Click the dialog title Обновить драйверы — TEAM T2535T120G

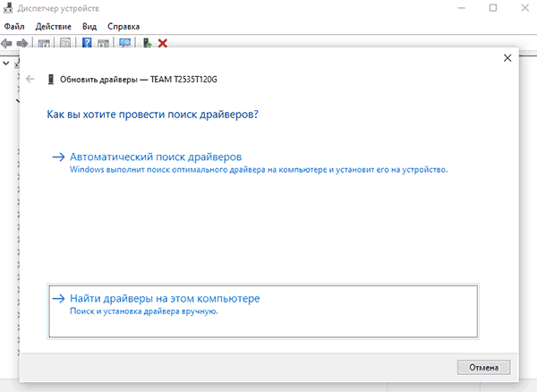pyautogui.click(x=139, y=80)
